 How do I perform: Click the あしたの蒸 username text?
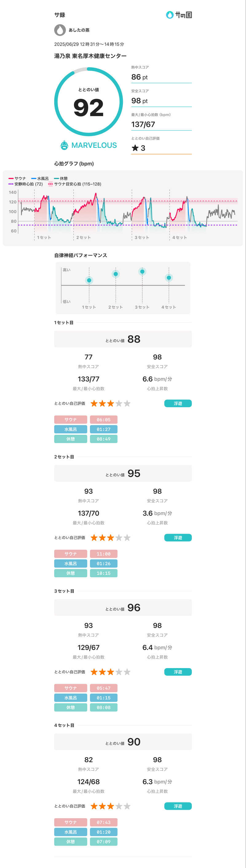tap(79, 30)
